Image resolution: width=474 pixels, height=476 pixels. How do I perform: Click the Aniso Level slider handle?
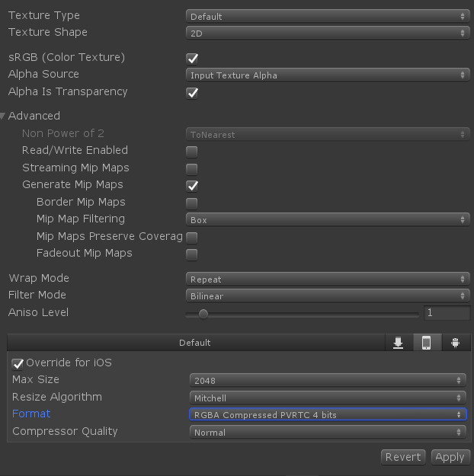pos(203,313)
